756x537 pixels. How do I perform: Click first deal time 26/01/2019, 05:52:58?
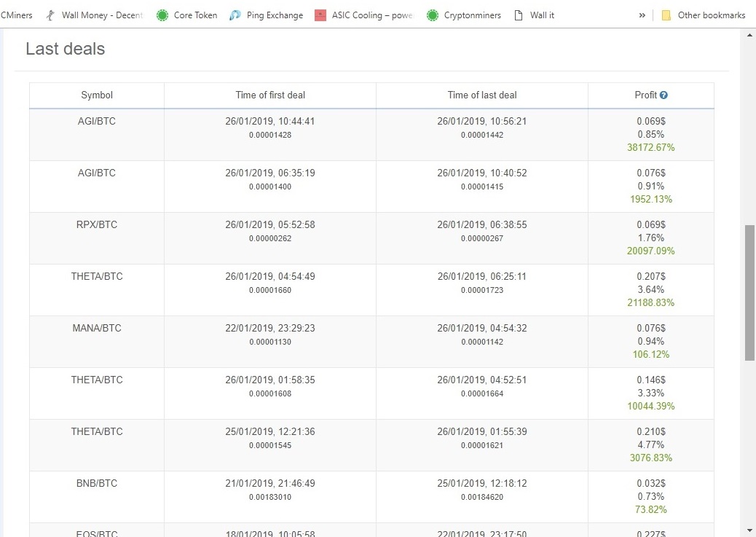coord(270,224)
